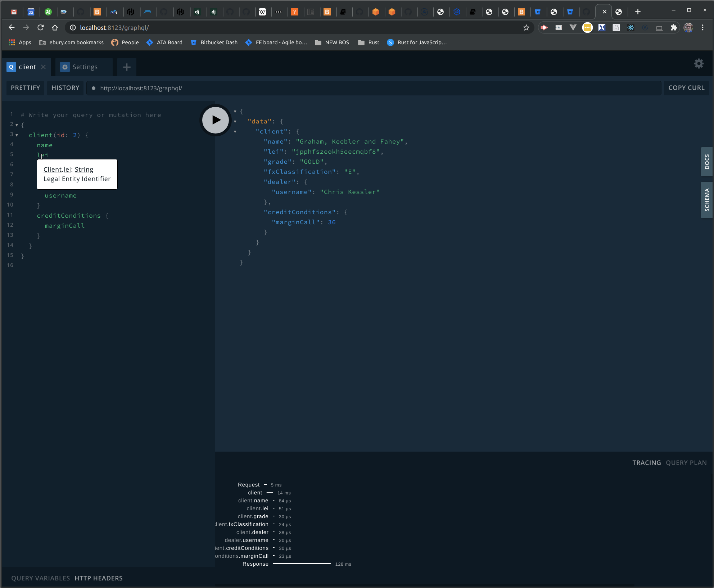Open the Playground settings gear icon

pos(699,64)
